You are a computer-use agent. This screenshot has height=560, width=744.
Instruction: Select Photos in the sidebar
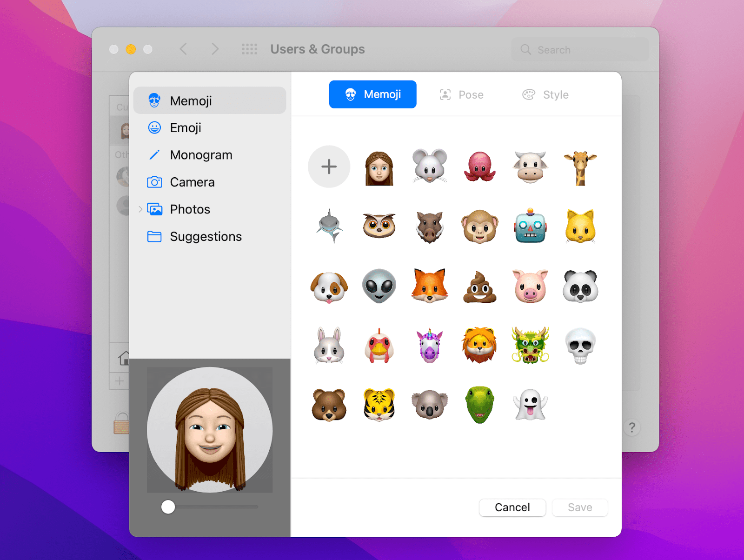(210, 209)
